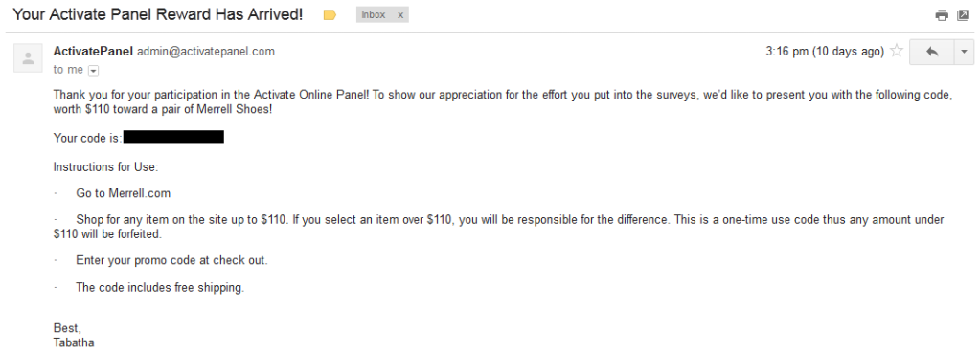980x353 pixels.
Task: Click the blacked-out reward code box
Action: click(173, 137)
